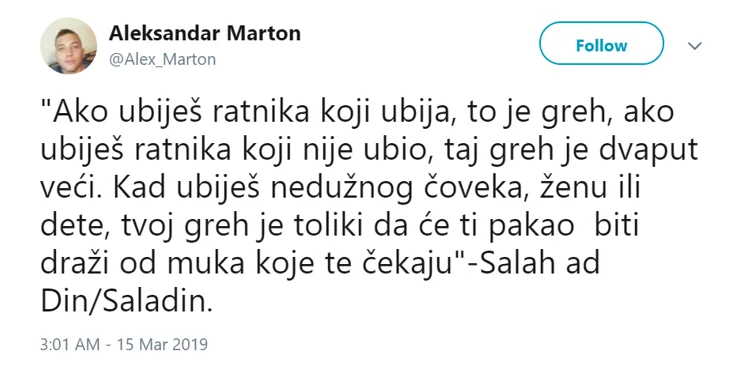Click the tweet line beginning "dete, tvoj greh"
Image resolution: width=734 pixels, height=381 pixels.
pos(340,226)
